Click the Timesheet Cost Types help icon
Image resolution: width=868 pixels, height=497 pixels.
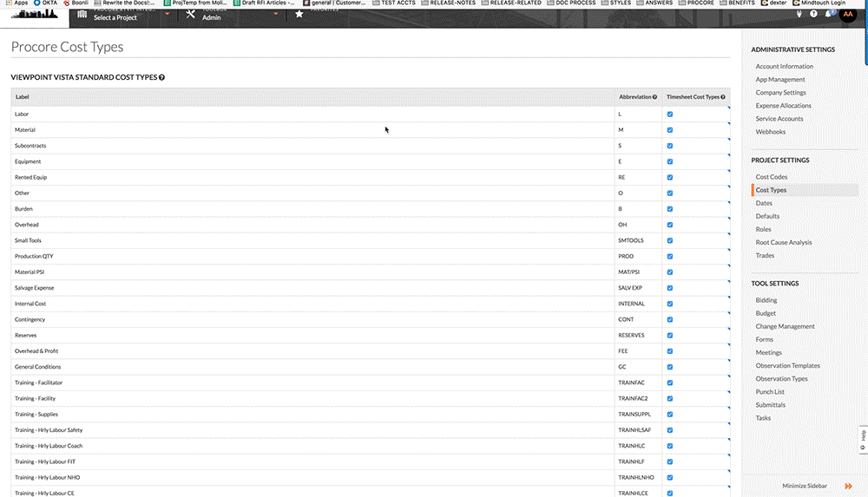click(723, 97)
